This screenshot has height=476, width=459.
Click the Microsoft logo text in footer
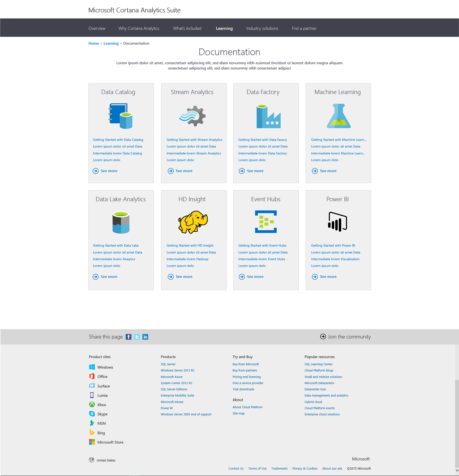(x=361, y=459)
